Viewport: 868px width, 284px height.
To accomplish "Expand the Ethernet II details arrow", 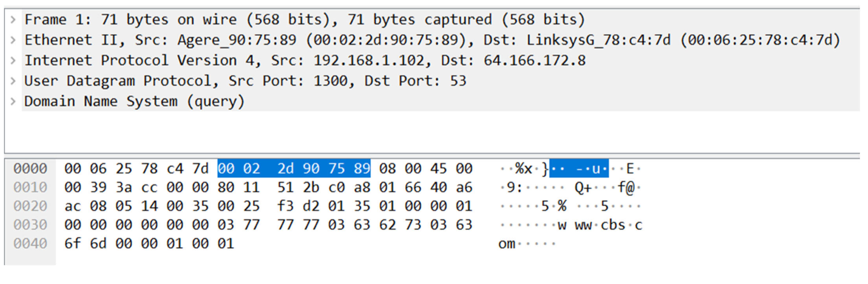I will [x=13, y=40].
